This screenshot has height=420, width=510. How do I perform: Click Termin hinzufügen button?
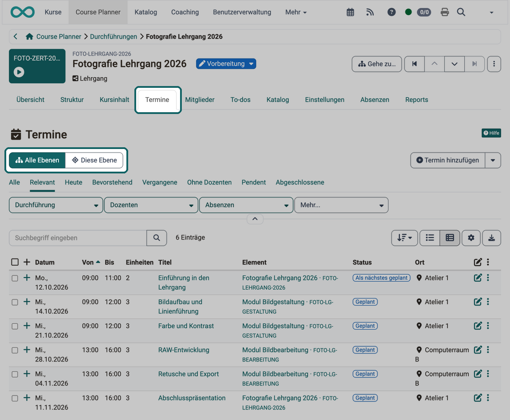[448, 160]
